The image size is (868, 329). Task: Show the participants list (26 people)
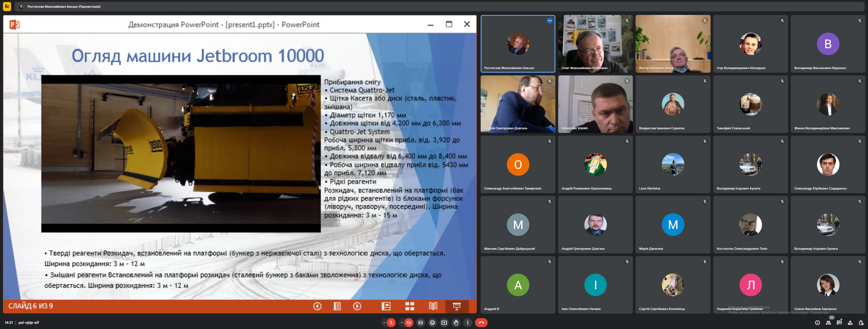pos(828,323)
